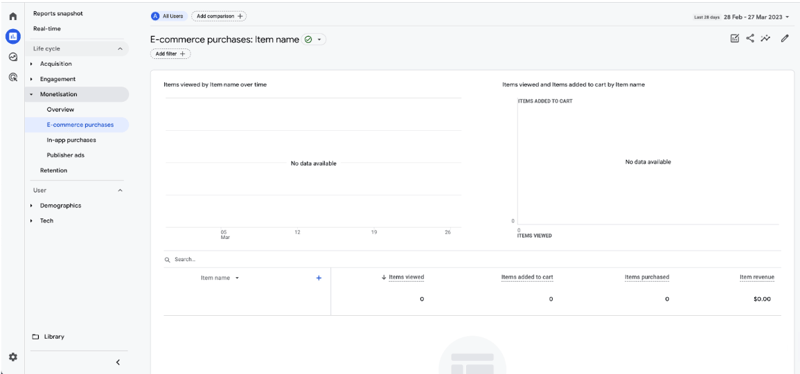The height and width of the screenshot is (374, 800).
Task: Collapse the Life cycle section
Action: pyautogui.click(x=120, y=49)
